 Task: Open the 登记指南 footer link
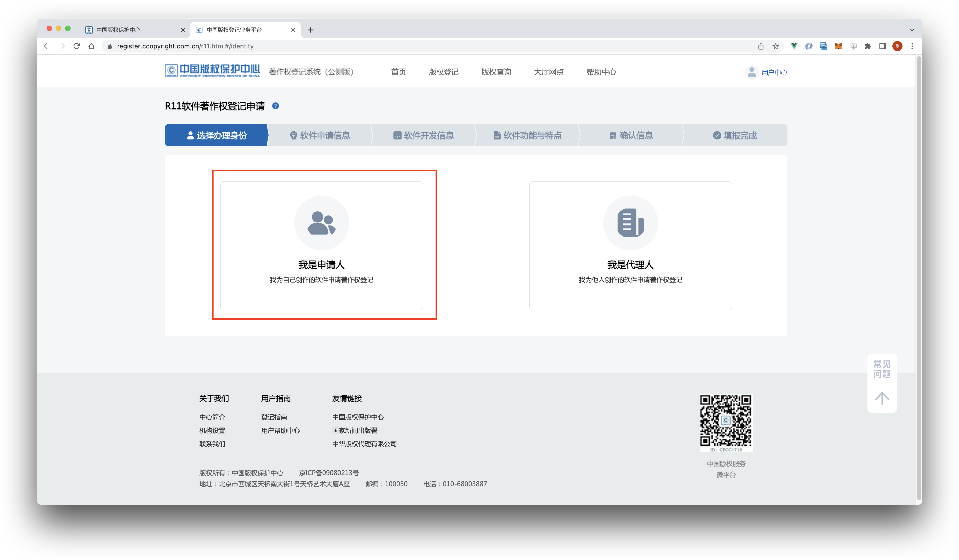(x=274, y=417)
